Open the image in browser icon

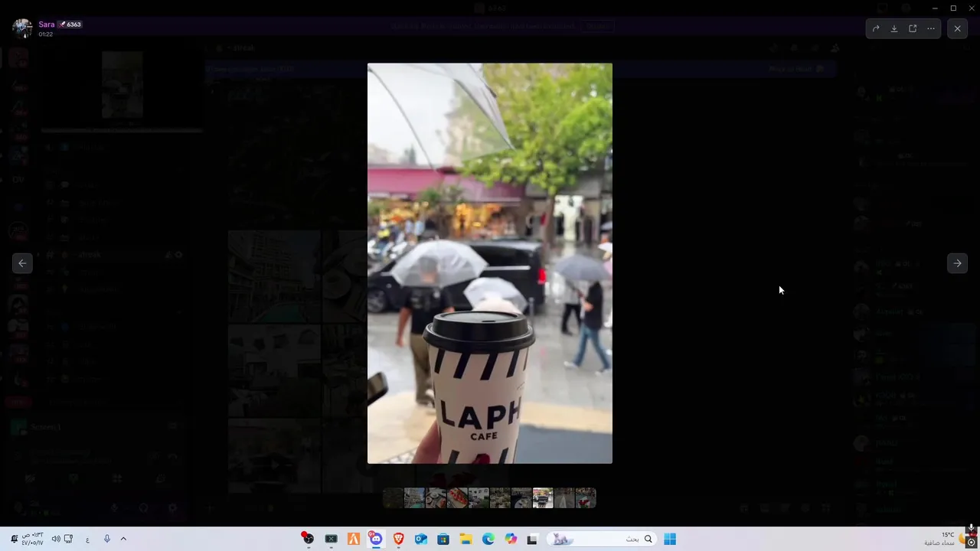click(x=913, y=28)
